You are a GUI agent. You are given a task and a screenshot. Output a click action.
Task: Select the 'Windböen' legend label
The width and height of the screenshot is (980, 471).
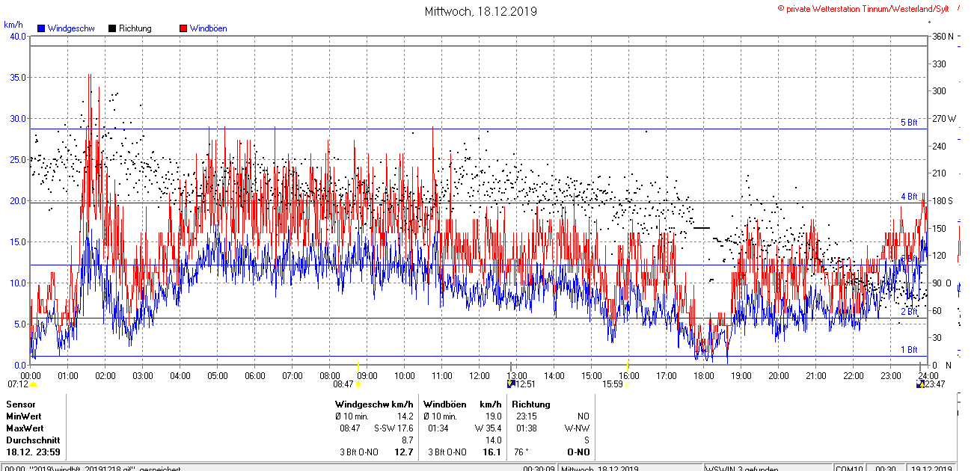[209, 28]
